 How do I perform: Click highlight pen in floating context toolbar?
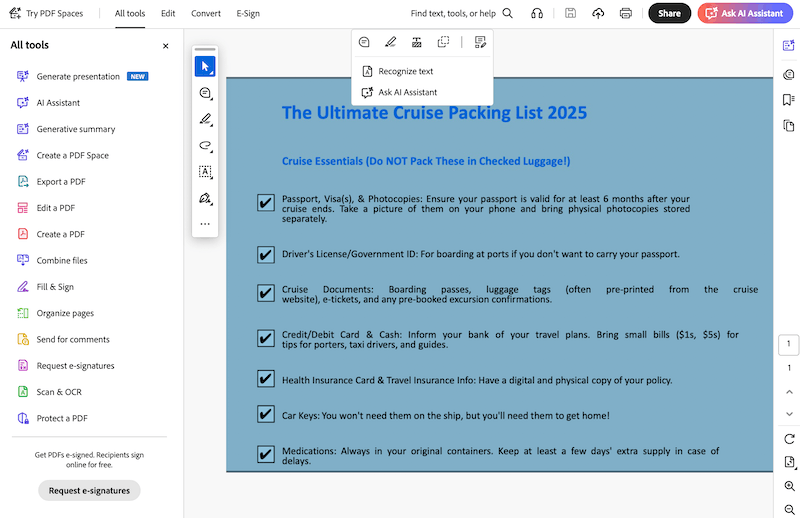point(390,42)
